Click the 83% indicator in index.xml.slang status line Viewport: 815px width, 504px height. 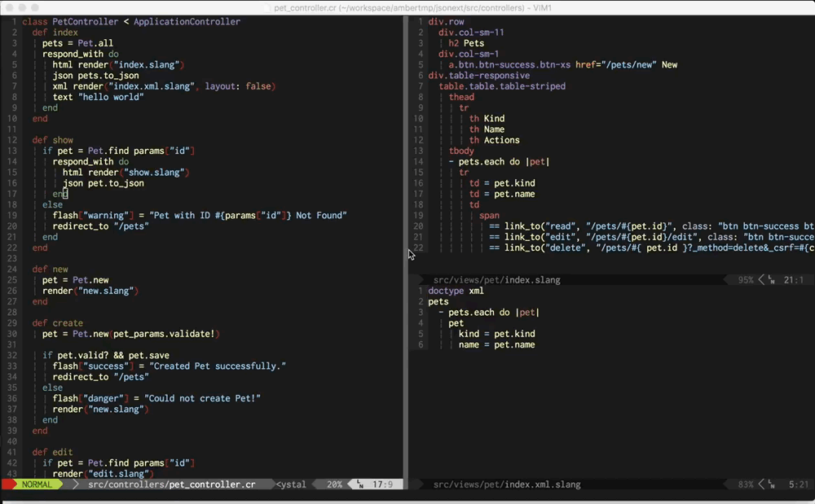pyautogui.click(x=746, y=484)
